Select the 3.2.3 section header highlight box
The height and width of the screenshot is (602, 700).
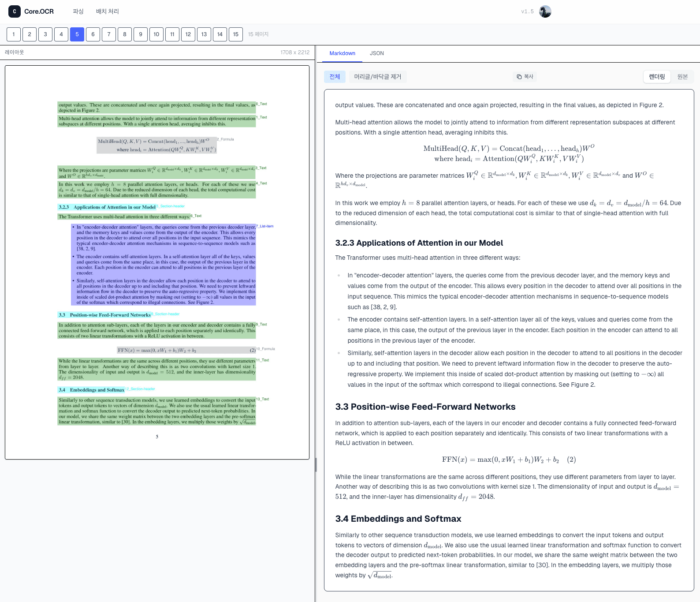click(x=107, y=207)
